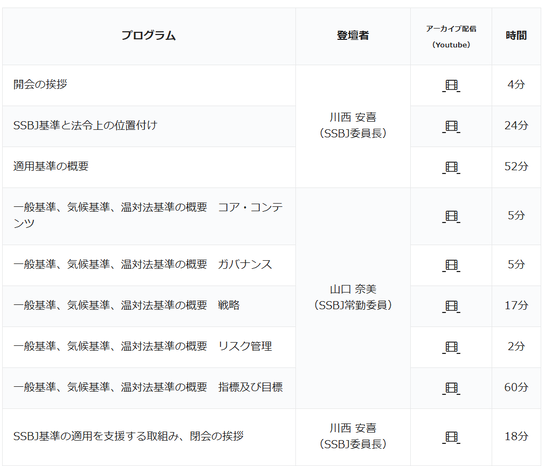This screenshot has width=545, height=466.
Task: Click the プログラム column header
Action: (x=149, y=35)
